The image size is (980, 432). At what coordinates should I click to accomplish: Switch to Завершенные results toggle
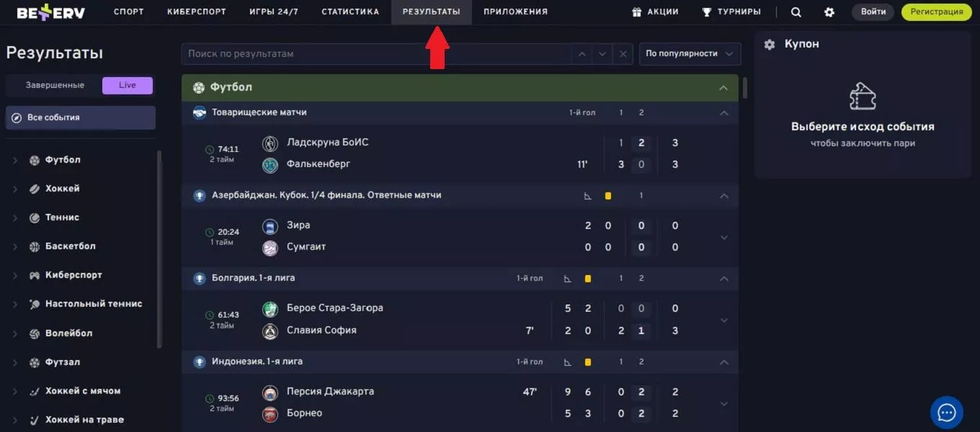(x=55, y=86)
